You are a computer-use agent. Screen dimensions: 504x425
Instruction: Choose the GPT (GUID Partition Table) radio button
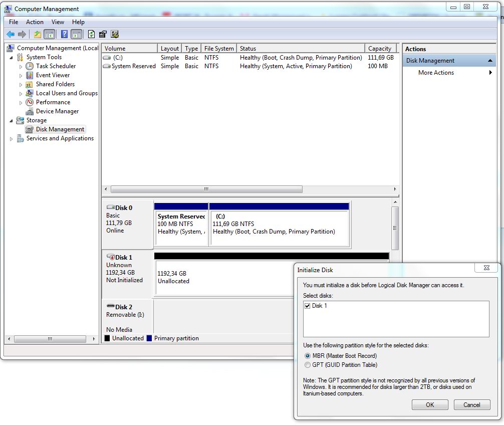tap(308, 365)
